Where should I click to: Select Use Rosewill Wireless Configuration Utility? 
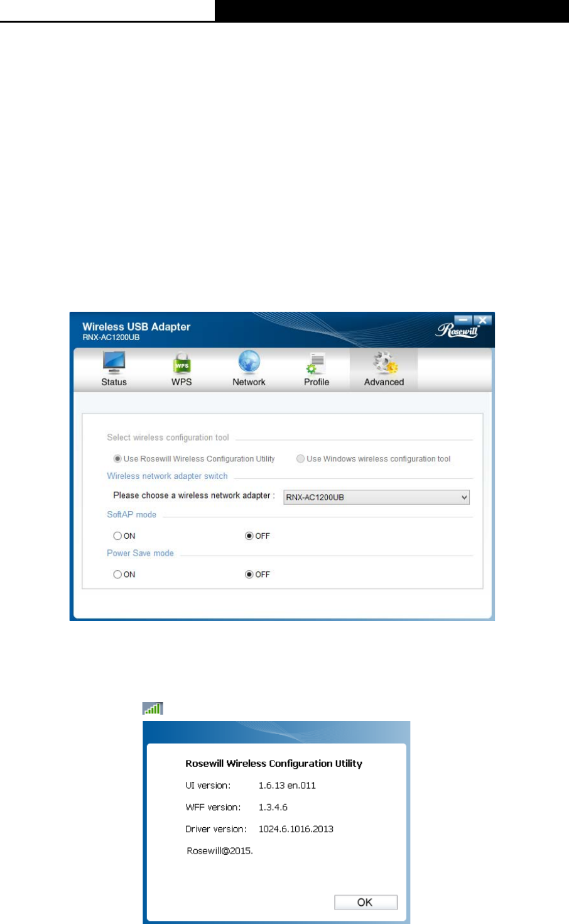coord(194,459)
